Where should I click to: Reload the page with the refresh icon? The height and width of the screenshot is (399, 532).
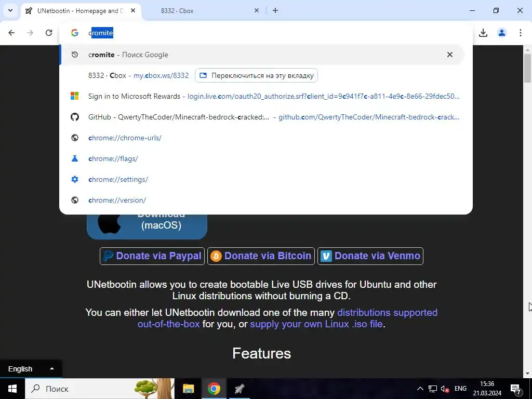tap(49, 33)
